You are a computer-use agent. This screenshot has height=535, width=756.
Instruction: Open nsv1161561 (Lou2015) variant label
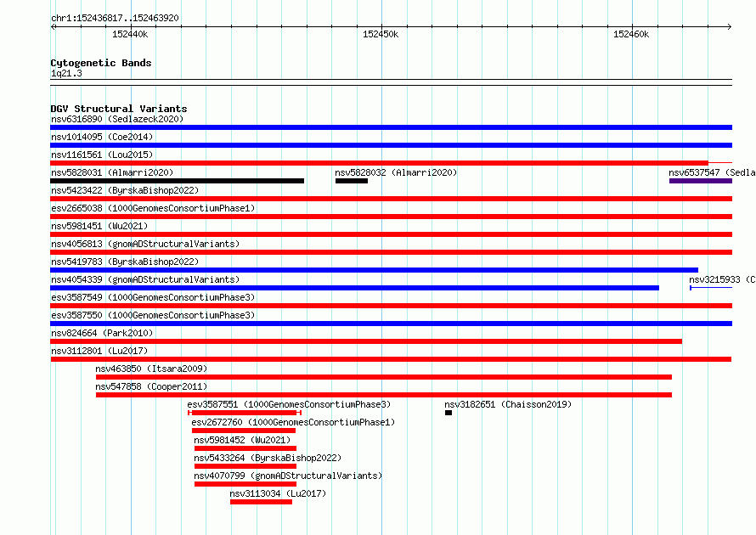(102, 155)
